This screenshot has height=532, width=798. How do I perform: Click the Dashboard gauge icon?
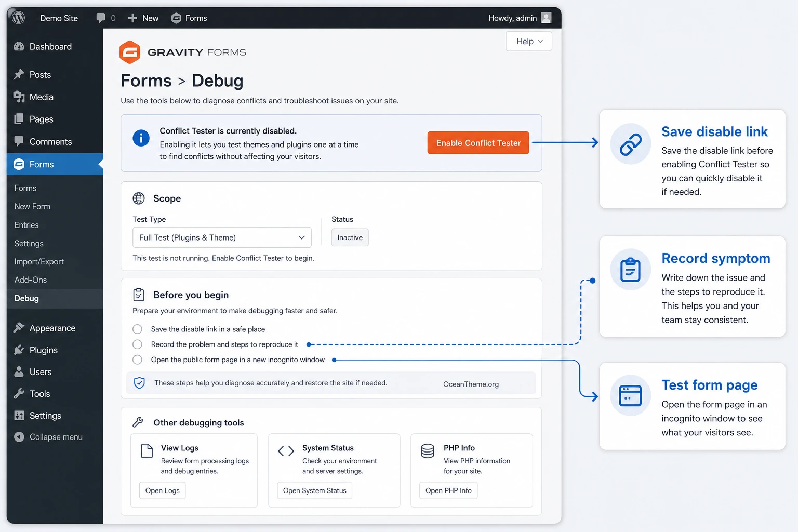click(x=19, y=46)
